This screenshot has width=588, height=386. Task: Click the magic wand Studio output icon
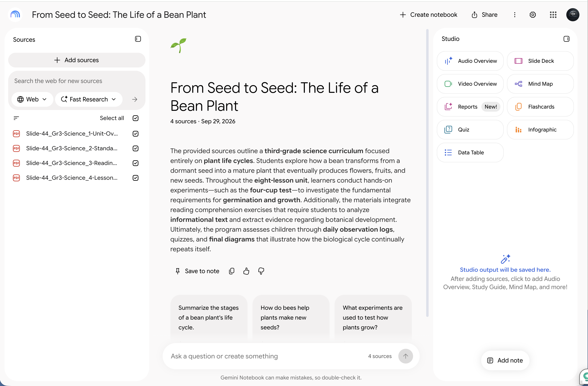click(505, 259)
